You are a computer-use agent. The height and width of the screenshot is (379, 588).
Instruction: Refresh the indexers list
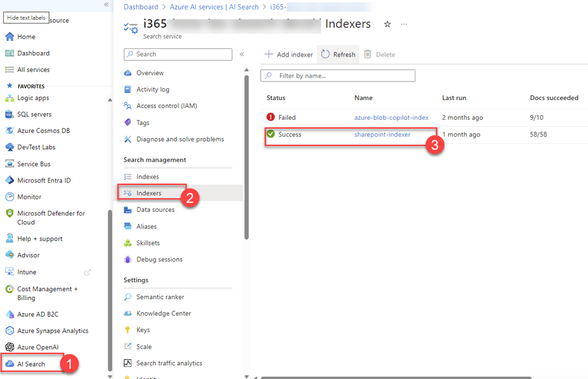[338, 55]
